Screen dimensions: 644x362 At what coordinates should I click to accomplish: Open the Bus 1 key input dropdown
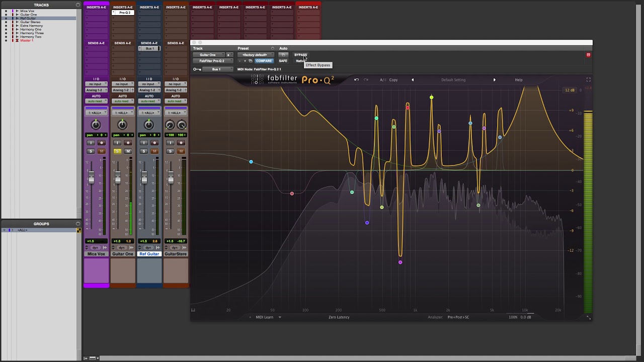[217, 69]
